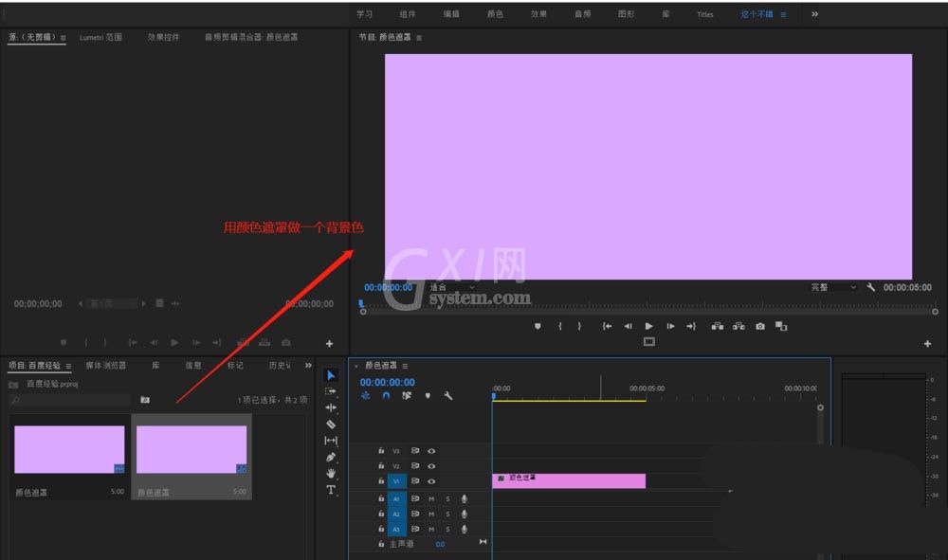
Task: Expand hidden project panel tabs chevron
Action: pyautogui.click(x=308, y=366)
